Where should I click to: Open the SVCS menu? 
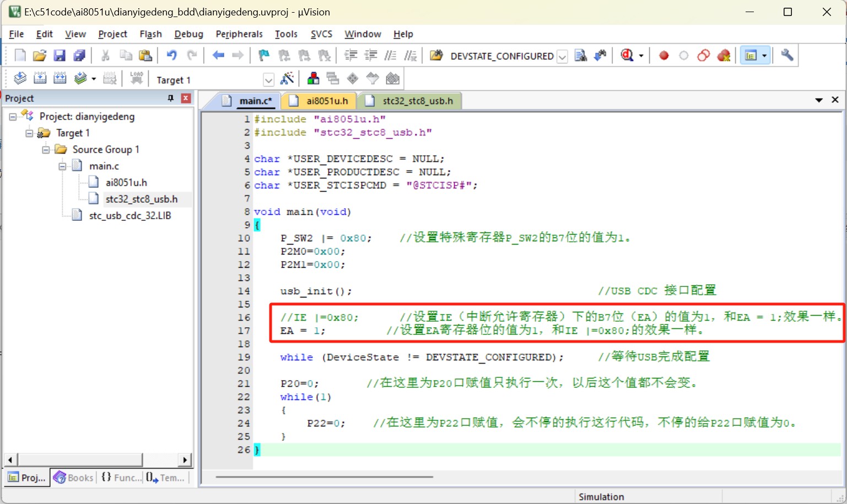coord(321,34)
